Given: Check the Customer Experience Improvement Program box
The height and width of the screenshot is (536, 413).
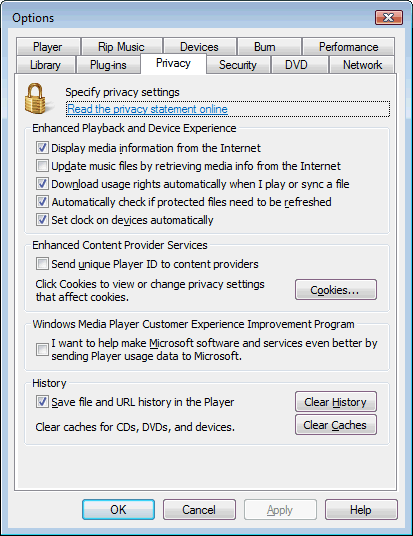Looking at the screenshot, I should [x=42, y=349].
